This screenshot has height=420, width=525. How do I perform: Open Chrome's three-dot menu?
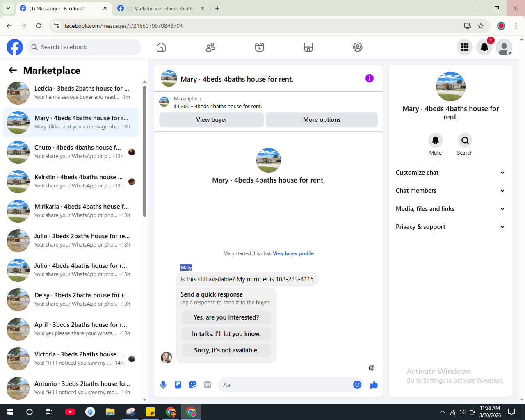[x=516, y=26]
